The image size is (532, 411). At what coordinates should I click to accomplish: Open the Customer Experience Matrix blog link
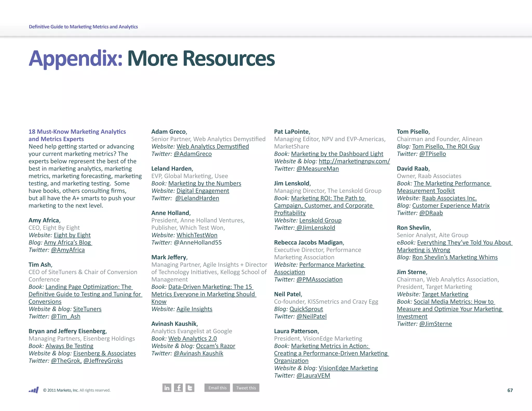pyautogui.click(x=451, y=206)
